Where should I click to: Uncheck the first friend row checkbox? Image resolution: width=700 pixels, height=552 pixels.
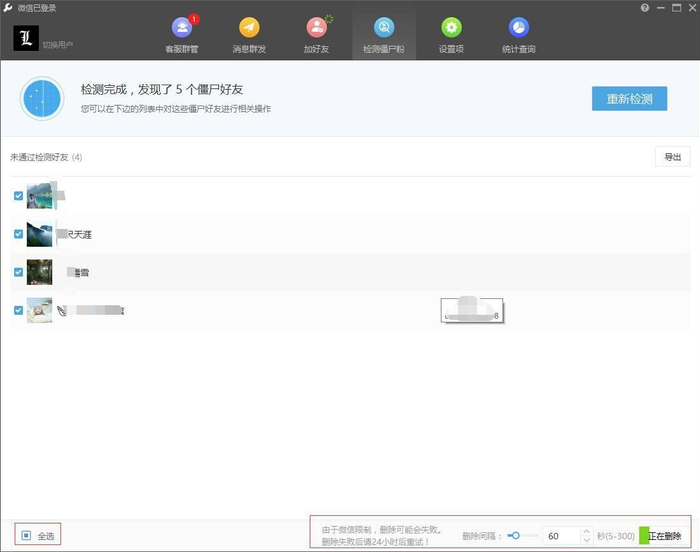click(x=18, y=196)
